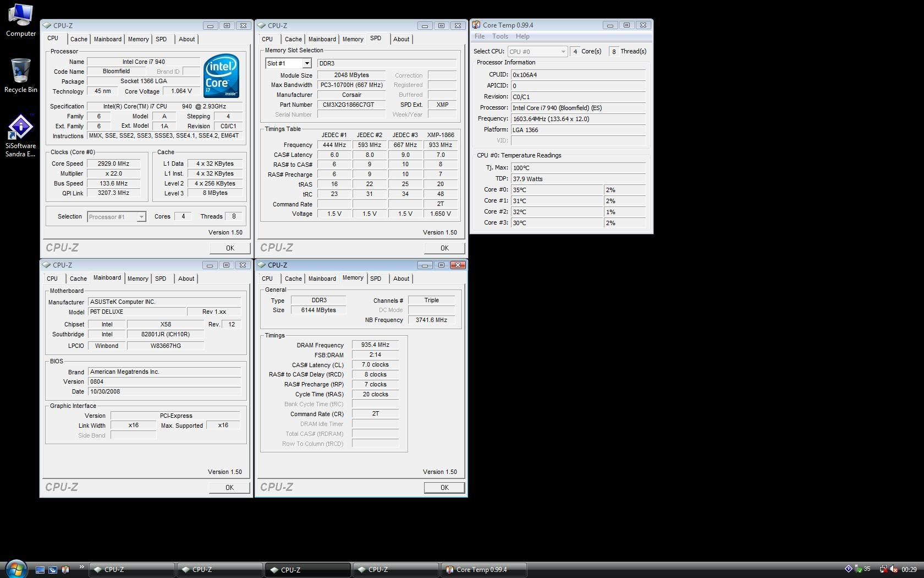Switch to Cache tab in top-left CPU-Z
The image size is (924, 578).
pyautogui.click(x=79, y=39)
